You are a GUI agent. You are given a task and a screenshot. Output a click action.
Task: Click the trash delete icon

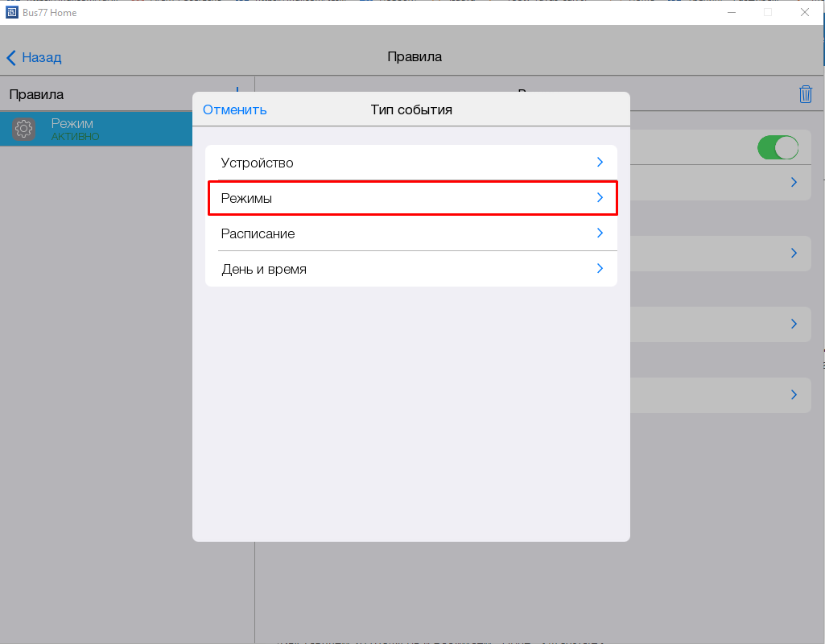pos(805,94)
